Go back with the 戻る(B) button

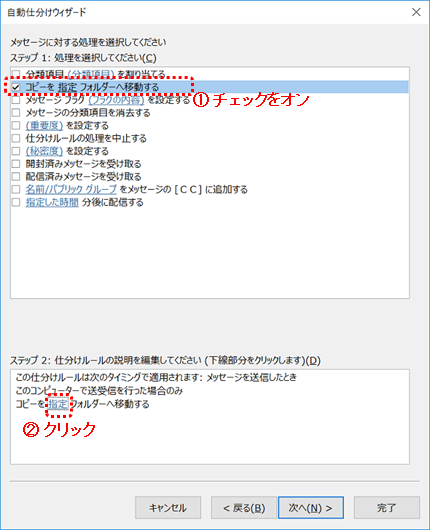(x=244, y=507)
